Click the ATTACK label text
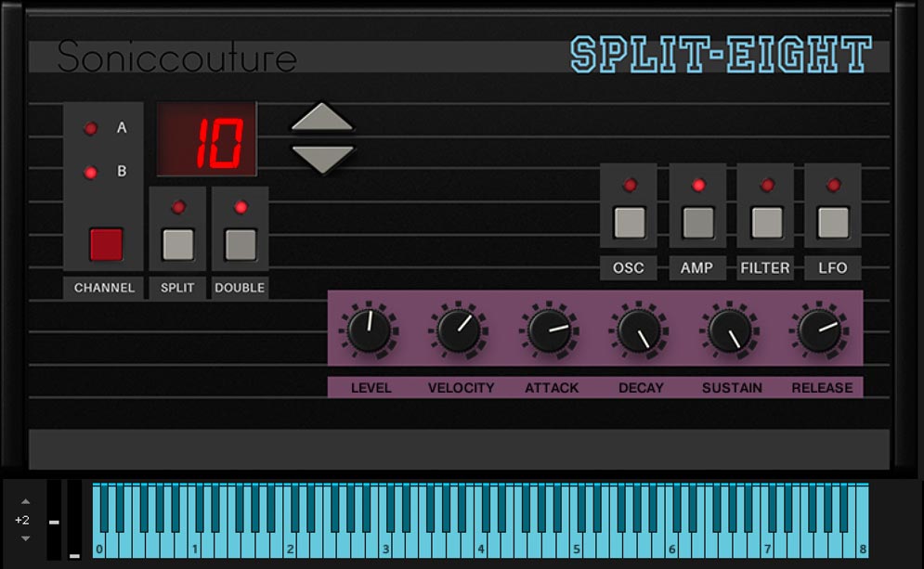 (552, 388)
